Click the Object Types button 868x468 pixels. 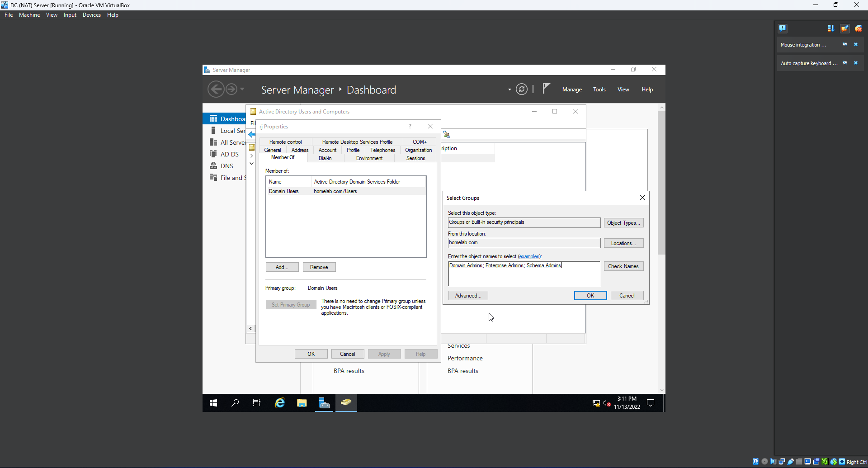[x=623, y=223]
